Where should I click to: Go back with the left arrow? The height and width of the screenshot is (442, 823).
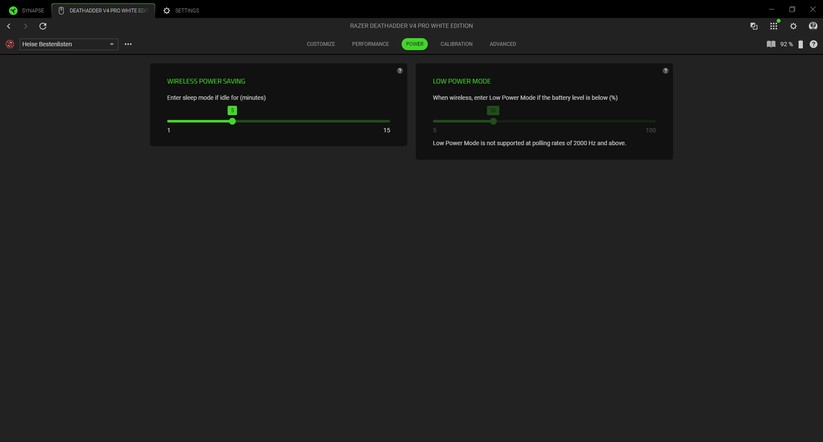click(x=8, y=26)
